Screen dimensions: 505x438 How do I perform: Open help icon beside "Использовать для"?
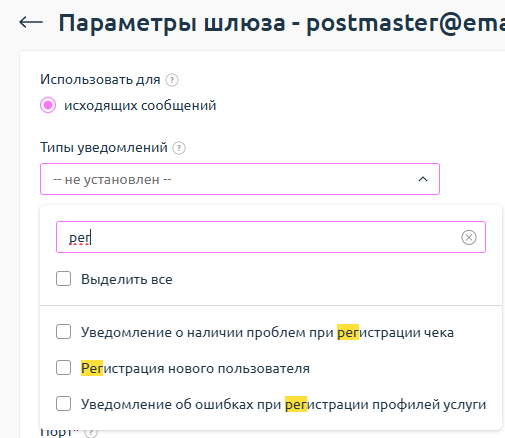pos(172,80)
